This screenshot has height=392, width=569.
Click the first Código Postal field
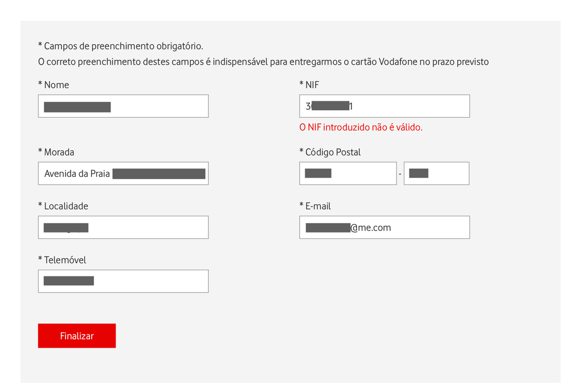pos(347,173)
